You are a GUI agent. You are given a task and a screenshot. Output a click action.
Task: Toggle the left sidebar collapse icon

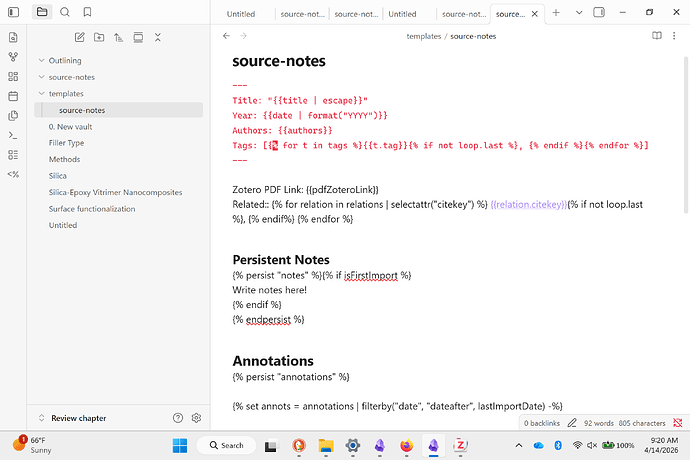[x=14, y=12]
